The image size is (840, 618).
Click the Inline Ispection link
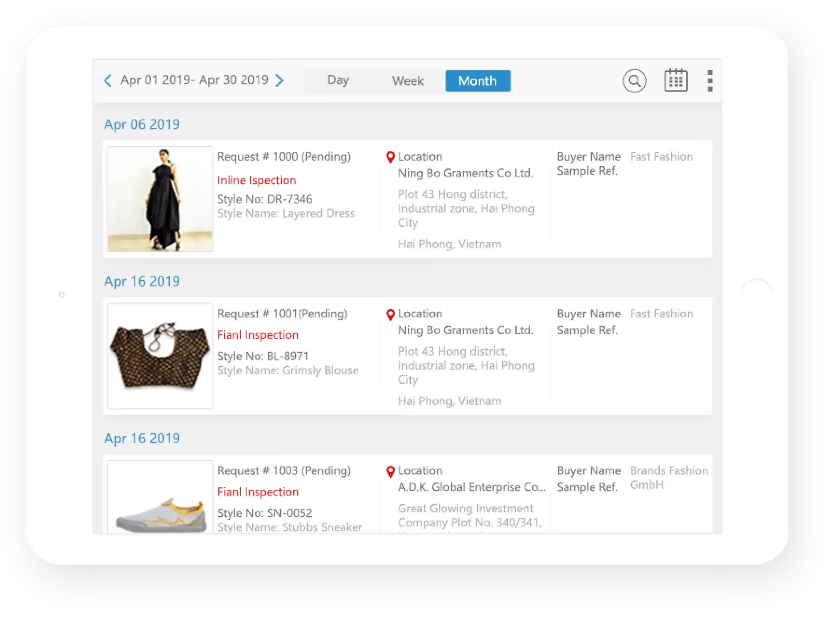point(257,180)
